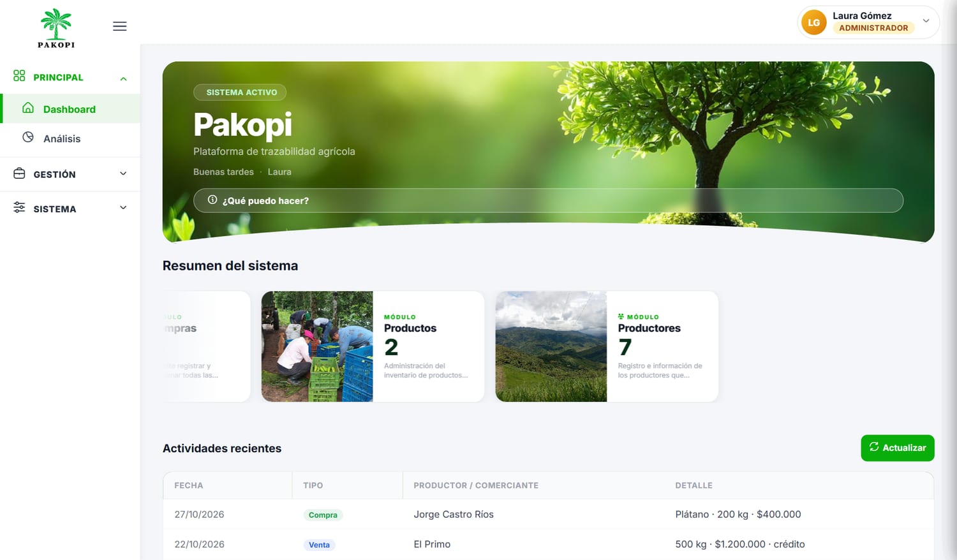The height and width of the screenshot is (560, 957).
Task: Open the Laura Gómez user dropdown arrow
Action: (x=926, y=21)
